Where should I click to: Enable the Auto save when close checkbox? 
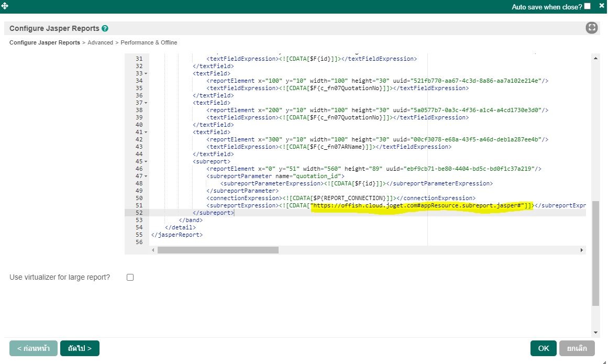pos(587,6)
